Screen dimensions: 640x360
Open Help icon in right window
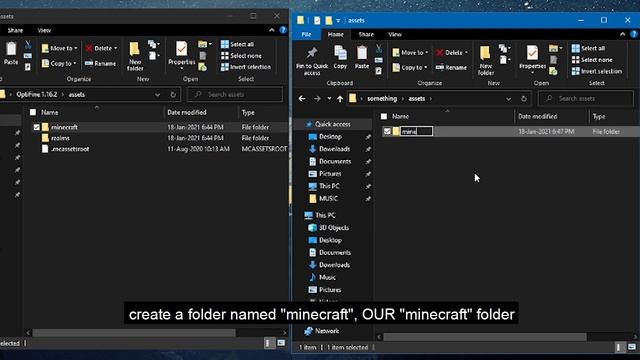point(634,34)
